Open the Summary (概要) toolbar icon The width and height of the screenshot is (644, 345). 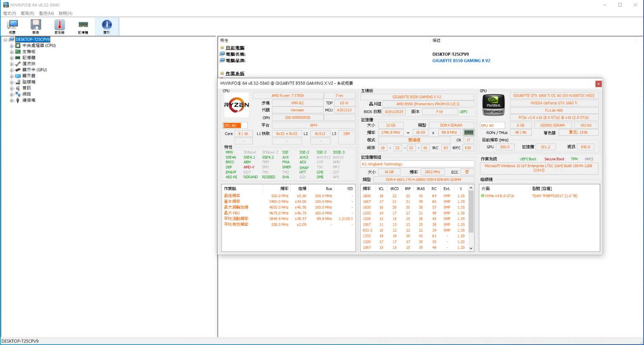pyautogui.click(x=12, y=26)
